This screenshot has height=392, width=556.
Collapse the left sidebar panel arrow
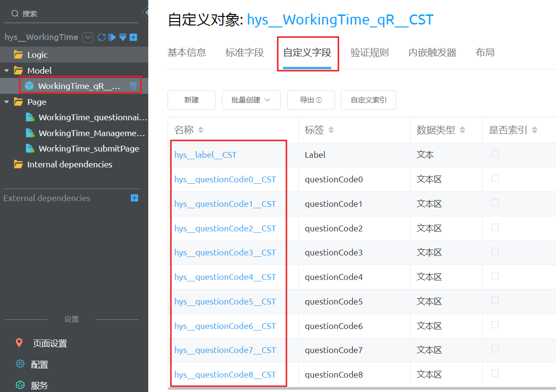click(x=145, y=13)
